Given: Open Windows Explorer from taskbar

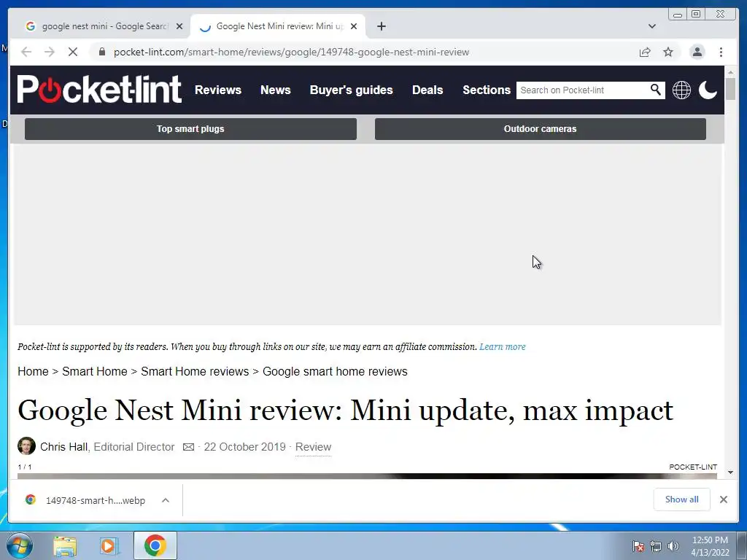Looking at the screenshot, I should point(65,546).
